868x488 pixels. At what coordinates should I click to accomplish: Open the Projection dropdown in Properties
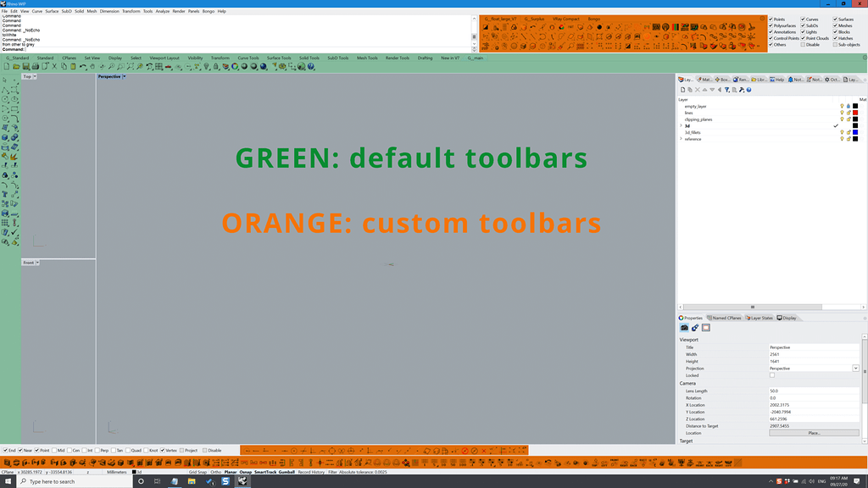[x=855, y=369]
